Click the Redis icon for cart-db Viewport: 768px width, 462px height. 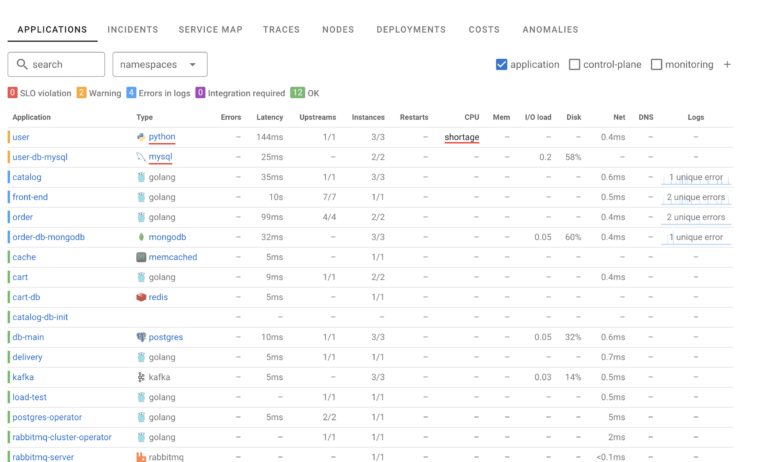click(x=141, y=297)
